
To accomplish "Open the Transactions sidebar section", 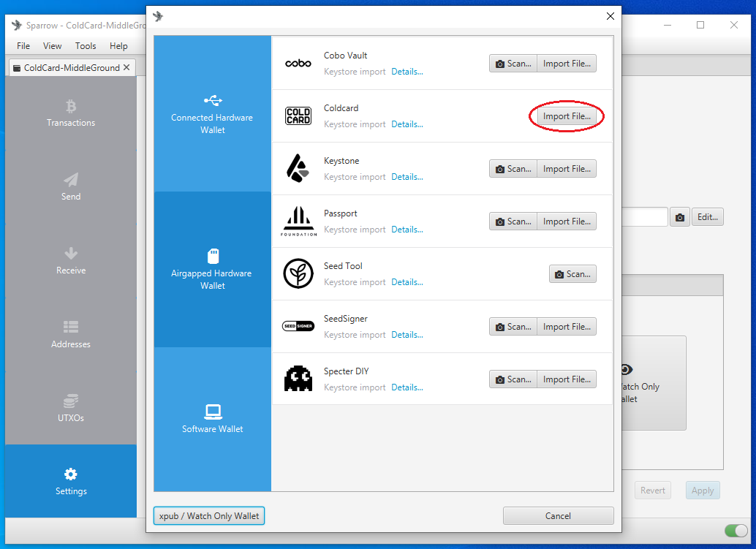I will click(71, 113).
